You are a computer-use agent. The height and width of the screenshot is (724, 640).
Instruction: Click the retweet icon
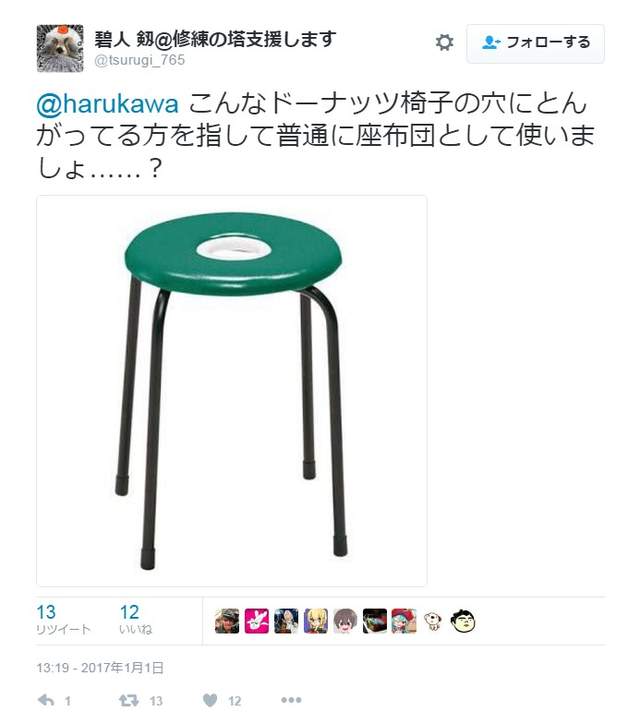tap(129, 700)
